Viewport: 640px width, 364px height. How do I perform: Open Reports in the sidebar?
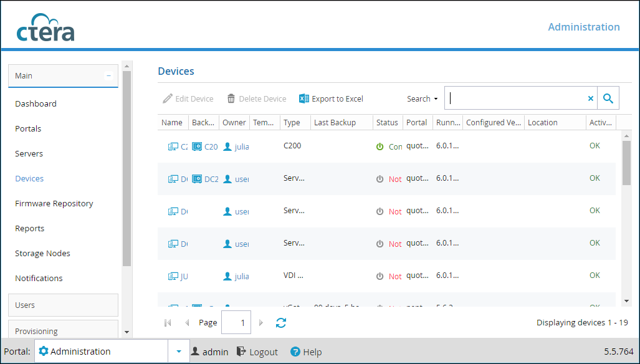(x=30, y=228)
